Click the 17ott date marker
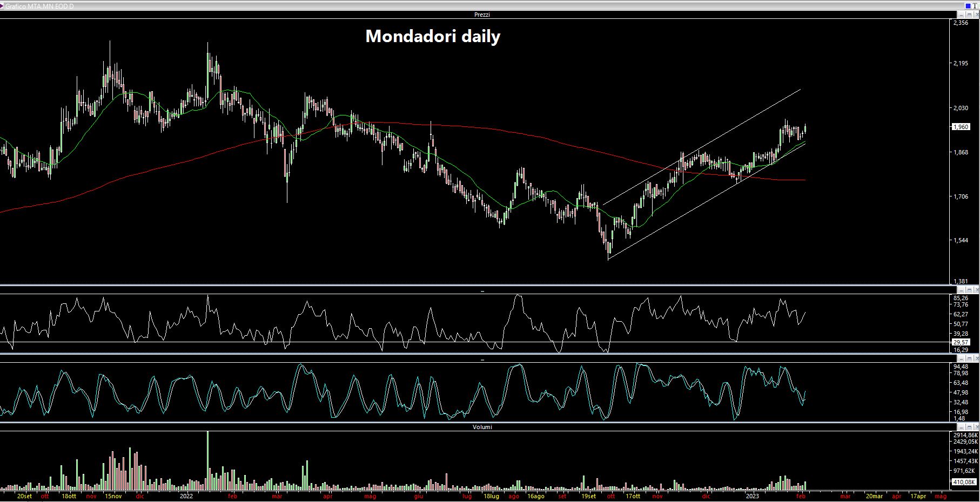 click(x=633, y=496)
